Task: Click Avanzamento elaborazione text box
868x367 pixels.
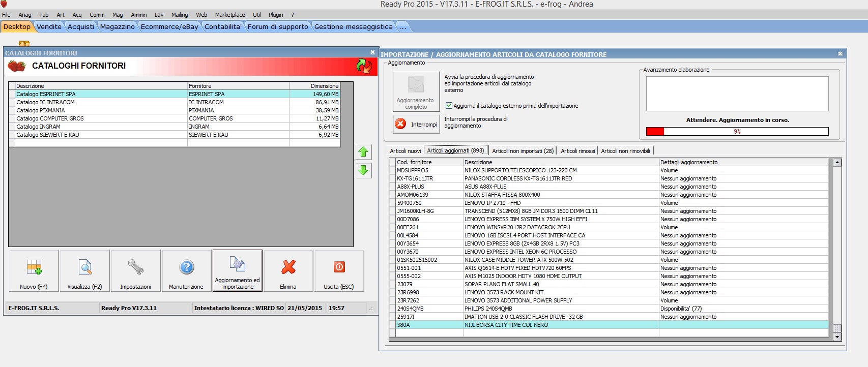Action: pyautogui.click(x=737, y=94)
